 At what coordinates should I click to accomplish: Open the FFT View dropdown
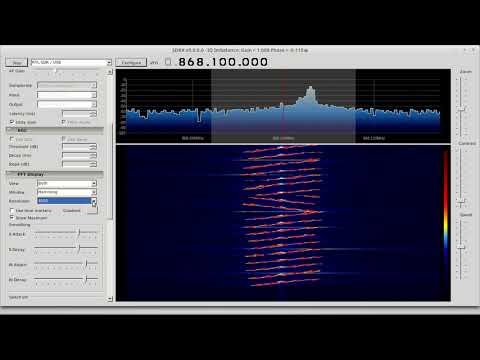67,183
